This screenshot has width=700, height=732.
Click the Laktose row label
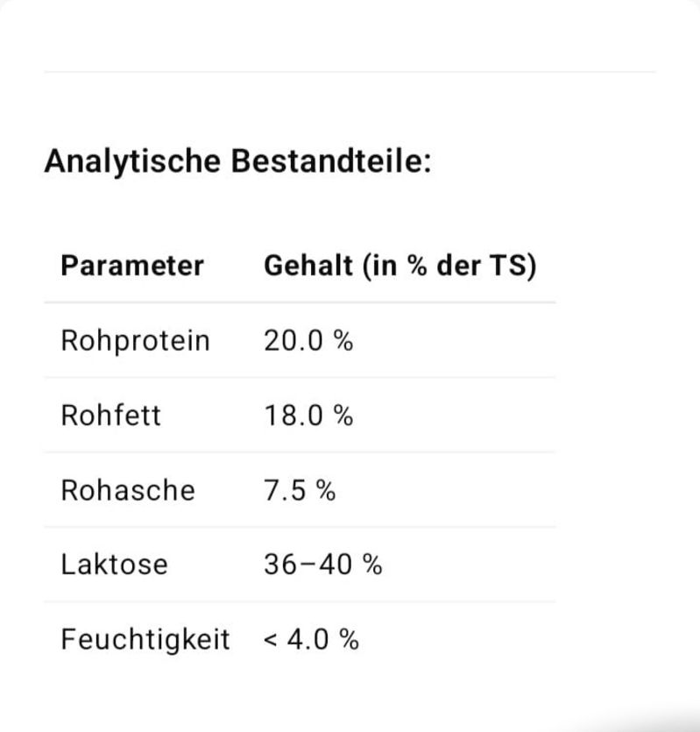point(115,565)
